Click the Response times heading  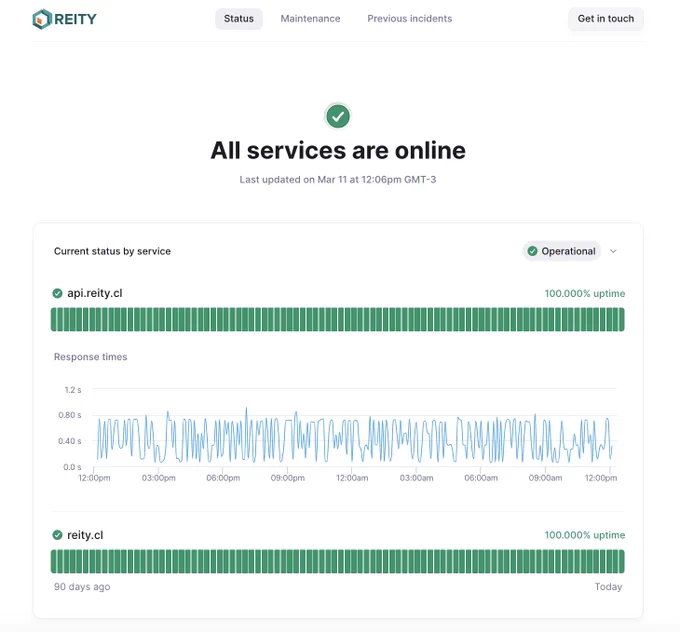(91, 357)
